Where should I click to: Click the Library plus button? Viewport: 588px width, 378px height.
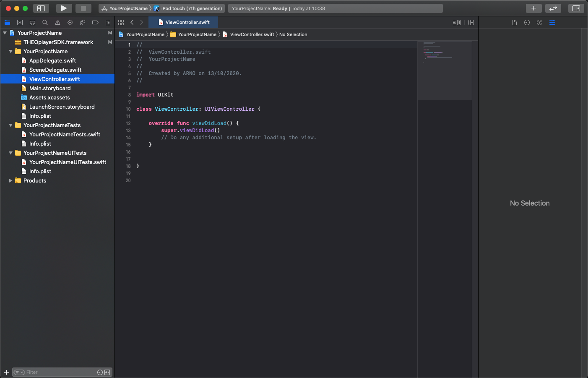click(533, 8)
